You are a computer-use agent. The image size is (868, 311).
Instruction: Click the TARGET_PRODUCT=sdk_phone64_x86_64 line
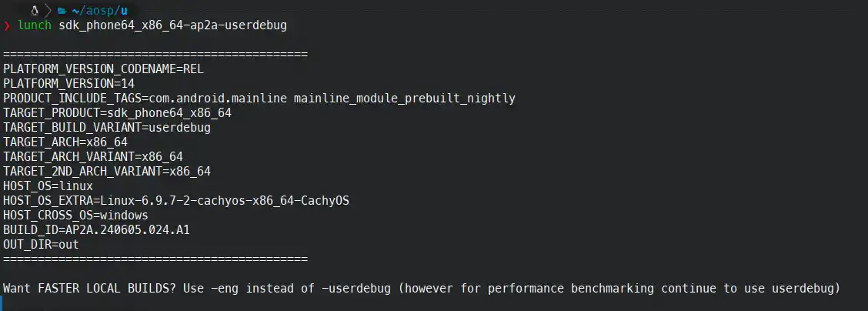[118, 113]
